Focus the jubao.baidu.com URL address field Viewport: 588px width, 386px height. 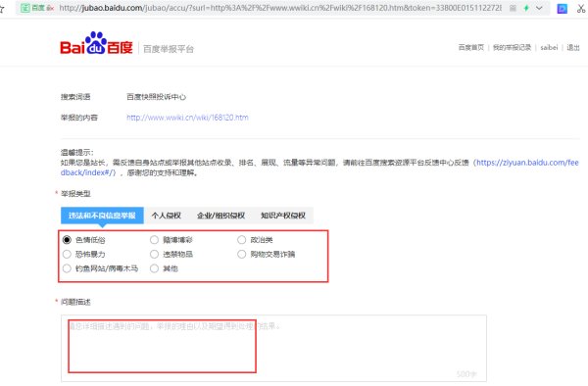click(279, 8)
